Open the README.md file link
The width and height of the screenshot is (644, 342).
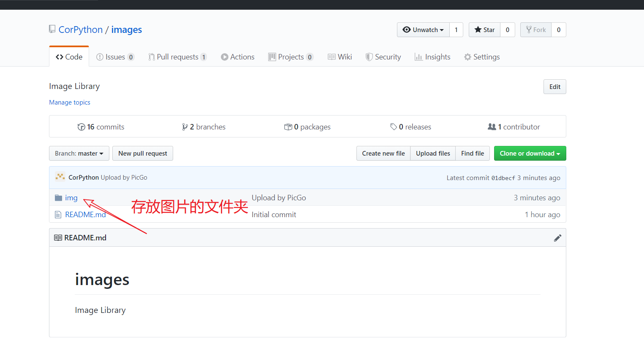[x=85, y=215]
